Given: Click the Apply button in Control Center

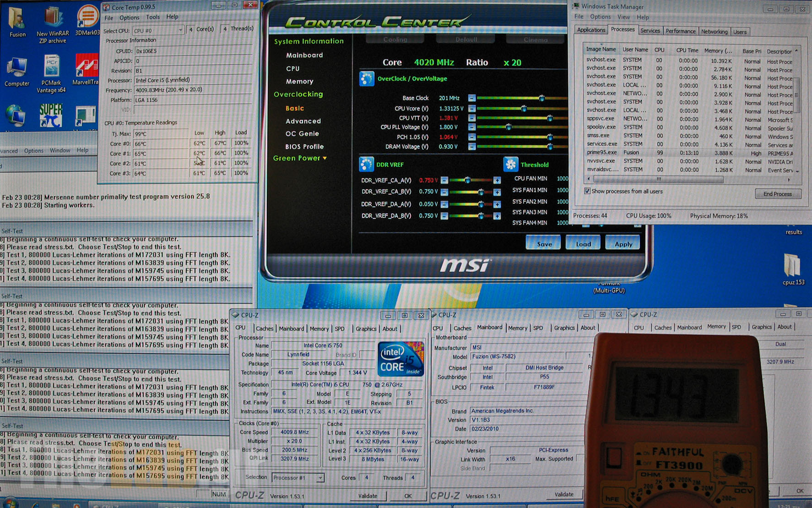Looking at the screenshot, I should pyautogui.click(x=623, y=243).
